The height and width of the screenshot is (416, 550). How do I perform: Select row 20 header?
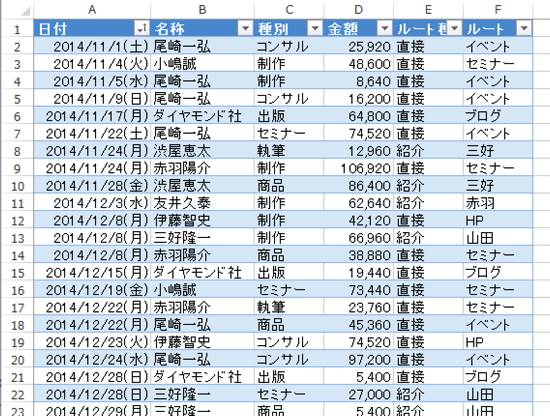click(x=17, y=360)
